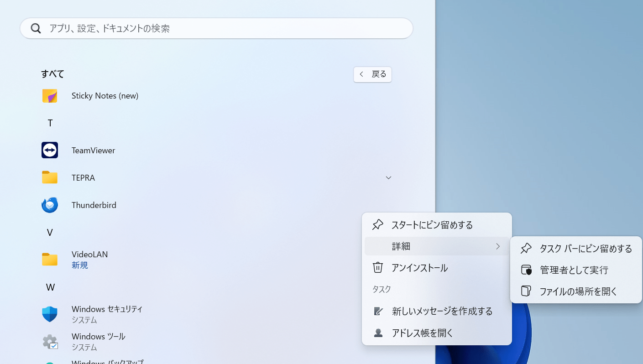Click the VideoLAN folder icon
This screenshot has height=364, width=643.
pyautogui.click(x=50, y=260)
